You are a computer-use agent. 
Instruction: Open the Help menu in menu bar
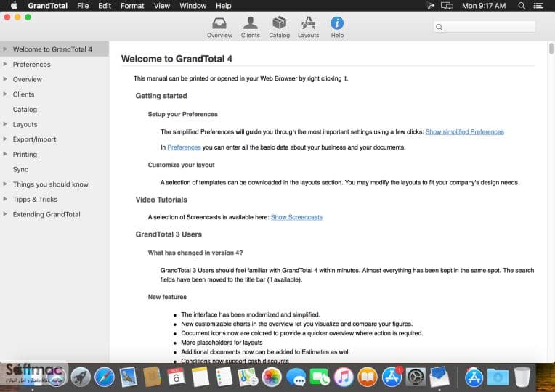click(x=223, y=6)
